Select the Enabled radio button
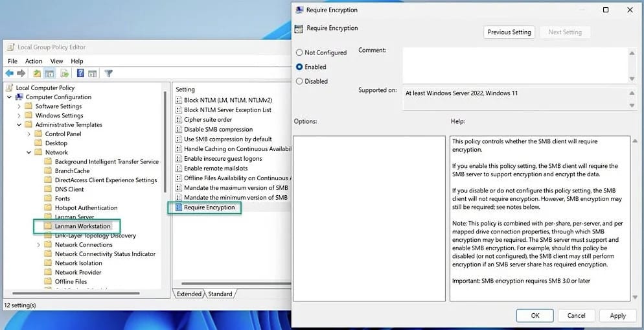The height and width of the screenshot is (330, 644). (x=299, y=67)
